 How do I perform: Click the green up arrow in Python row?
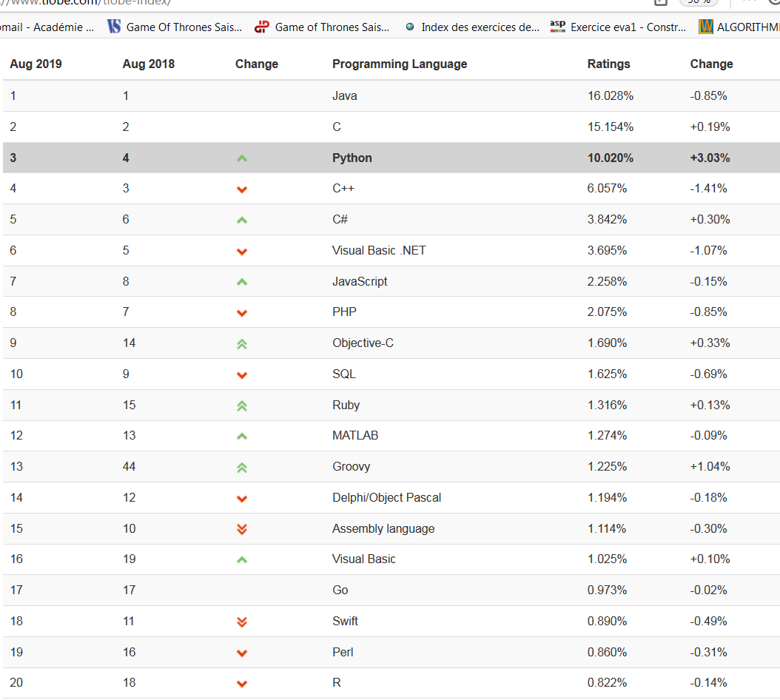click(x=242, y=158)
